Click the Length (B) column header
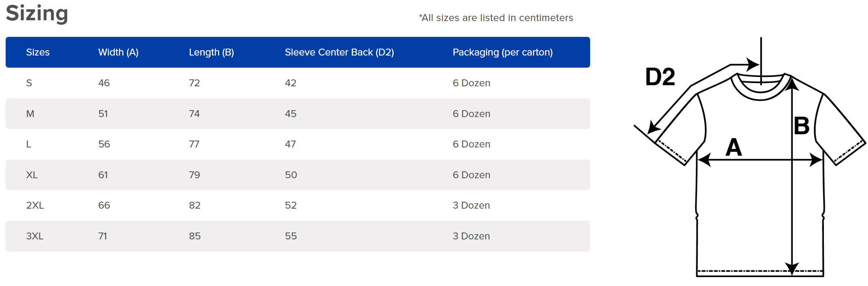The image size is (868, 286). (x=211, y=52)
